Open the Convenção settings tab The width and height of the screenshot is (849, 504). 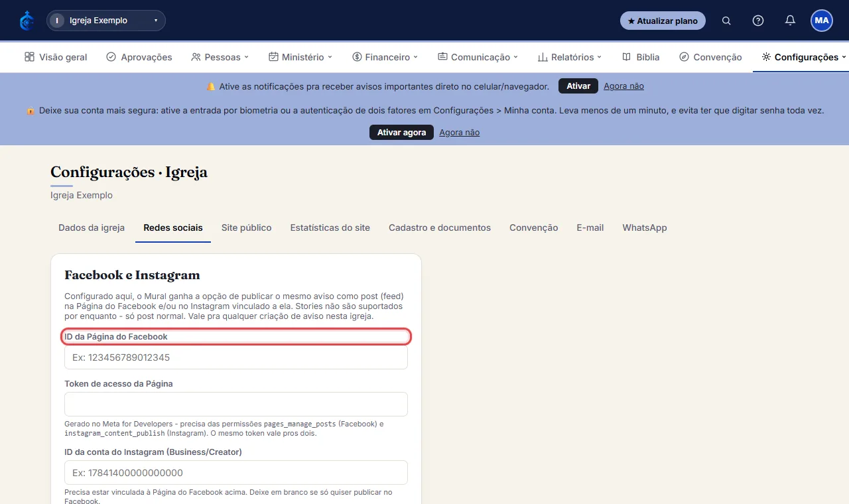(x=534, y=227)
